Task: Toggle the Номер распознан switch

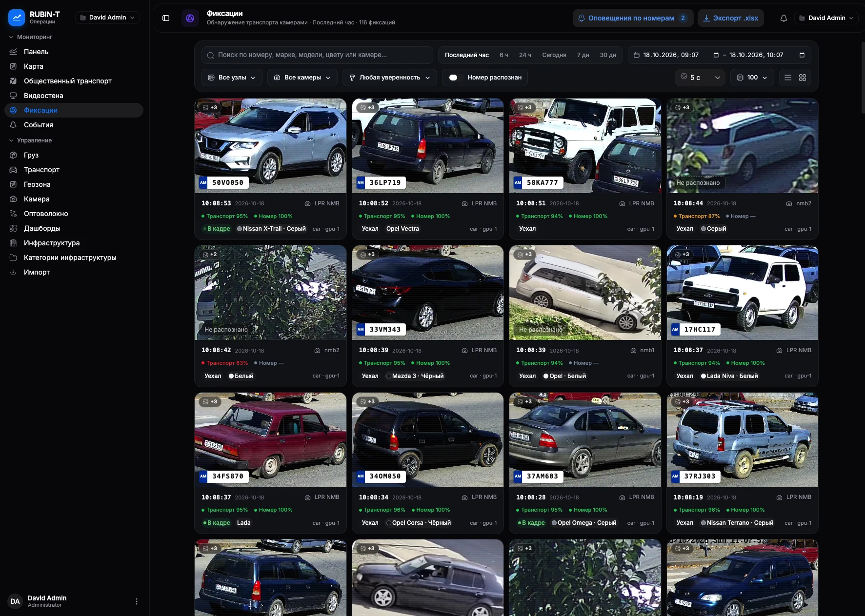Action: pyautogui.click(x=454, y=78)
